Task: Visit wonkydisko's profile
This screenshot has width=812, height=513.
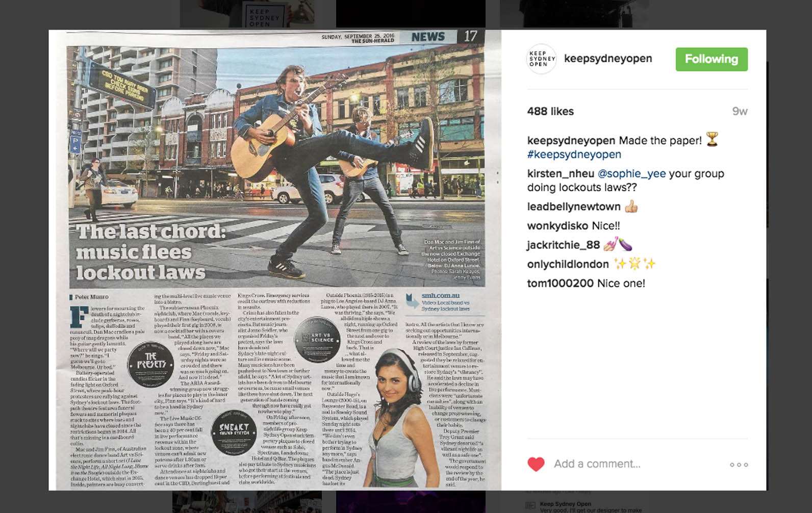Action: (x=557, y=226)
